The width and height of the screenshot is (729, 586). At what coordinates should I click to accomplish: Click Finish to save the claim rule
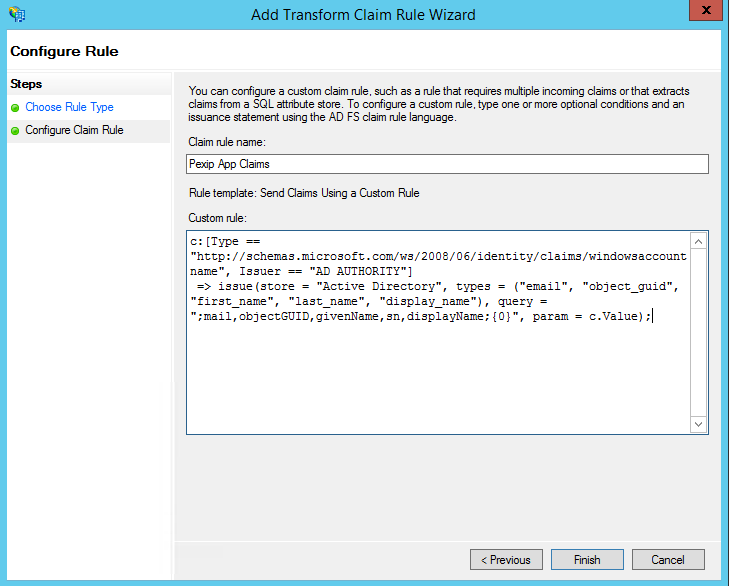[587, 560]
